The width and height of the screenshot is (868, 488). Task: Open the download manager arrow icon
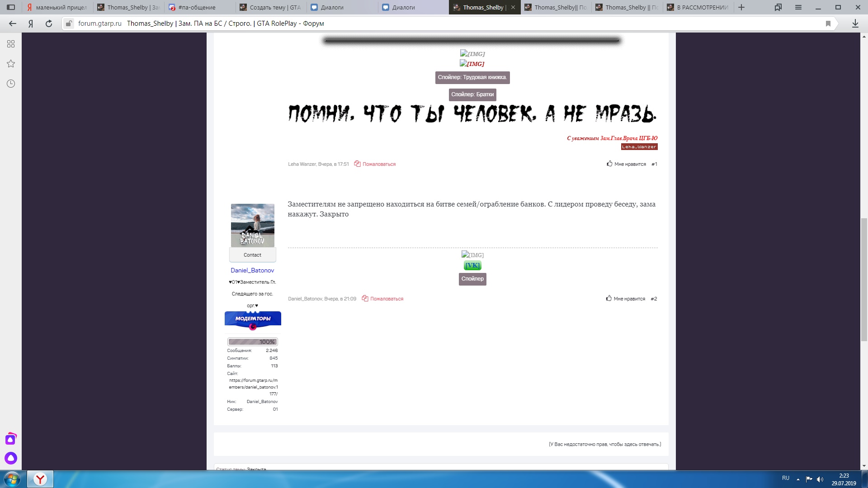click(856, 23)
